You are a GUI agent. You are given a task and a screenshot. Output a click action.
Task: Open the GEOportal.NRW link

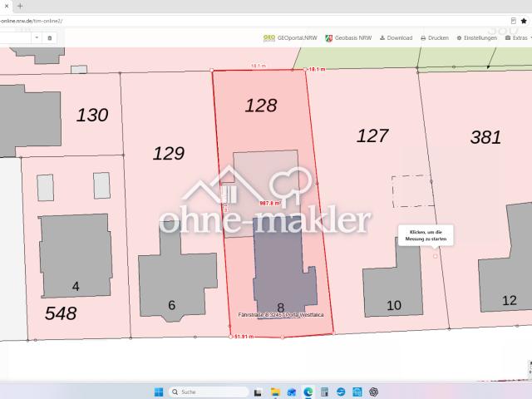[x=290, y=38]
